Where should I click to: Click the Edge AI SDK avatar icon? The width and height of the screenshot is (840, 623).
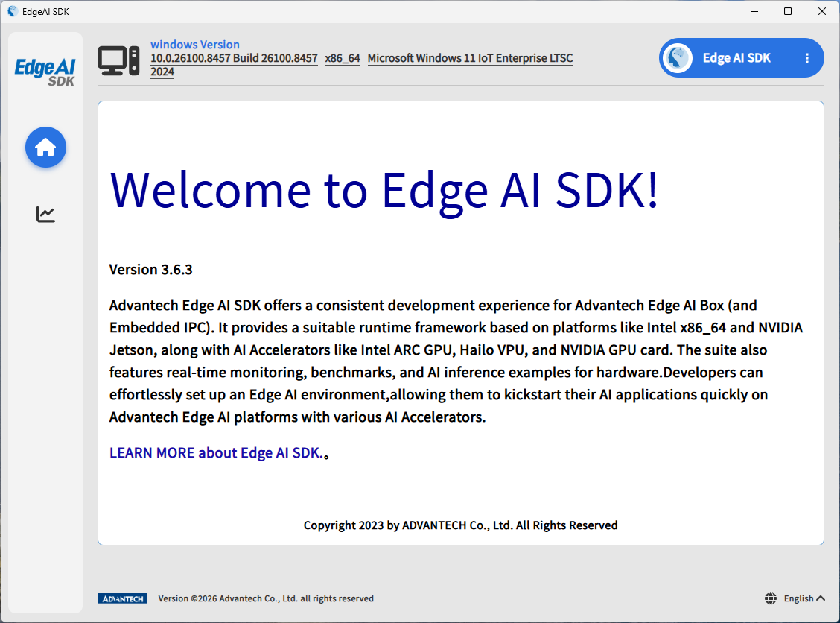(x=677, y=58)
